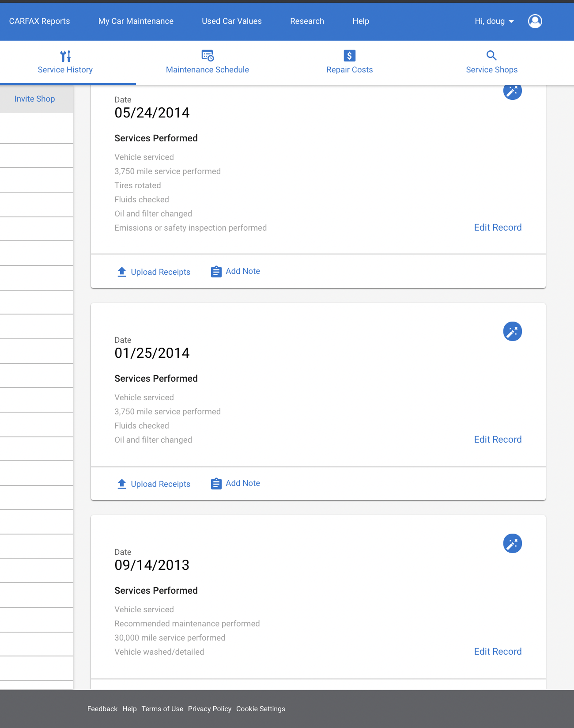Select the Service Shops magnifier icon
This screenshot has width=574, height=728.
click(x=491, y=56)
